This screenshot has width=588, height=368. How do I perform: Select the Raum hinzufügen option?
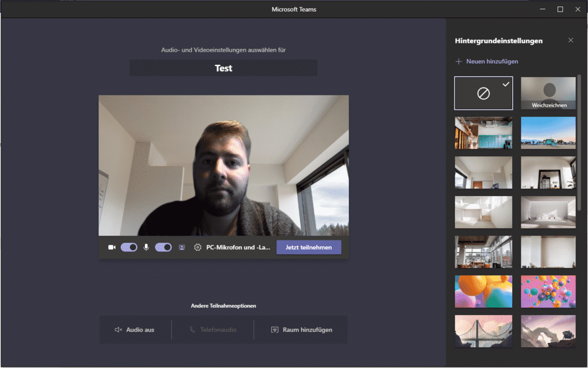click(301, 329)
